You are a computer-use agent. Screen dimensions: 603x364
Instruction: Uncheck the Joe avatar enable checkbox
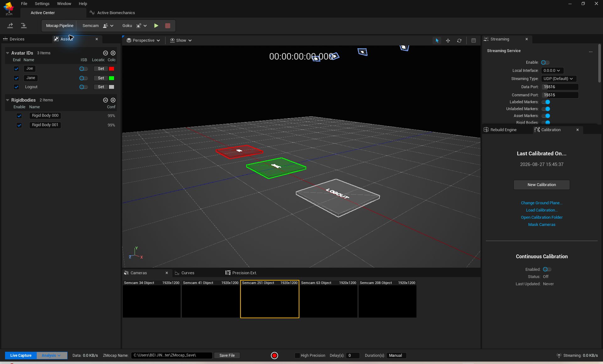click(x=16, y=69)
